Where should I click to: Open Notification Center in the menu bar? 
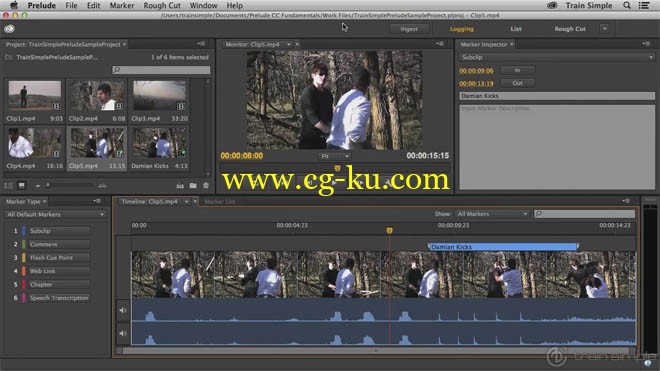[644, 5]
